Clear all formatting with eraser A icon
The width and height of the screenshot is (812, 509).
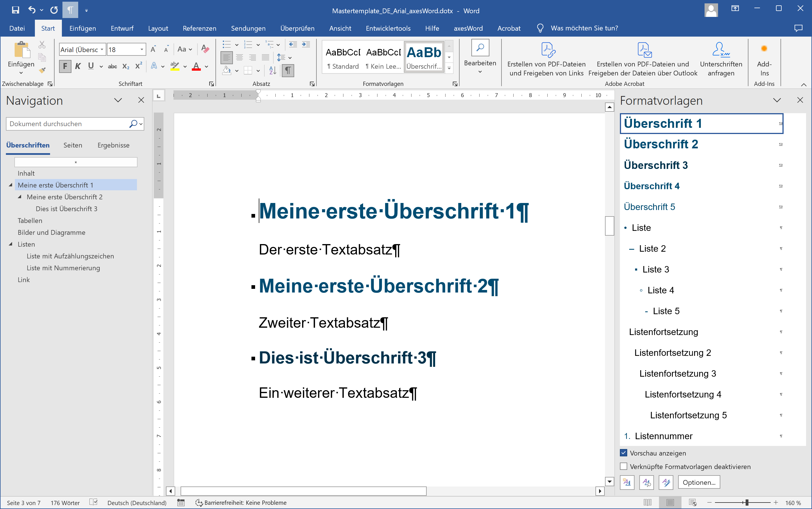[205, 50]
